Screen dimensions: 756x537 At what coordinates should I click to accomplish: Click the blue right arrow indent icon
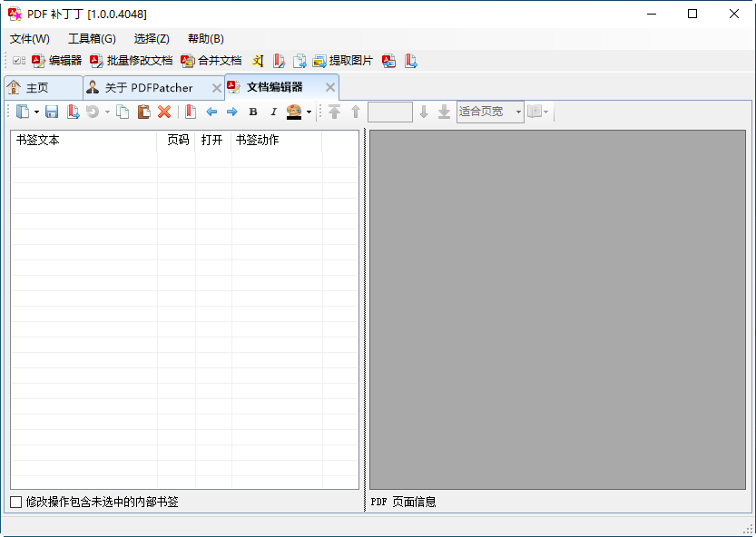pos(232,112)
